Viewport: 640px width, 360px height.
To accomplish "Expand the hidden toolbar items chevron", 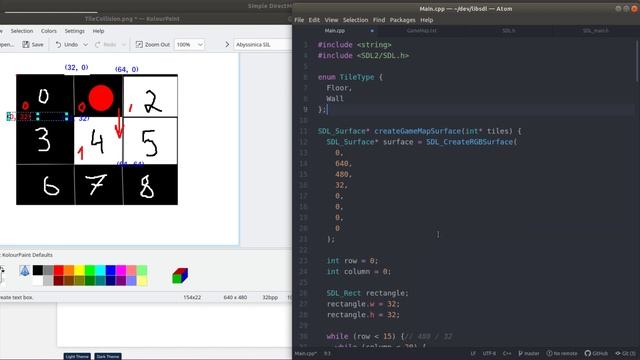I will (227, 44).
